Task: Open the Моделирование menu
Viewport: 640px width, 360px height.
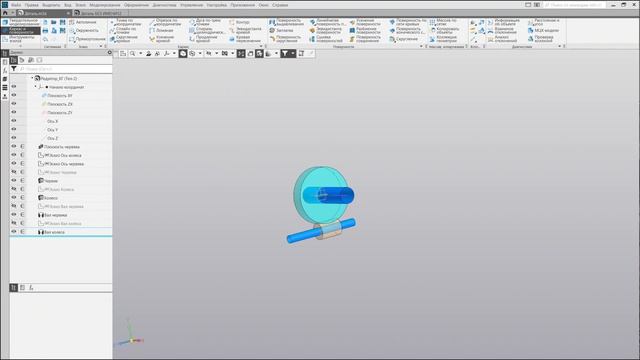Action: (x=105, y=5)
